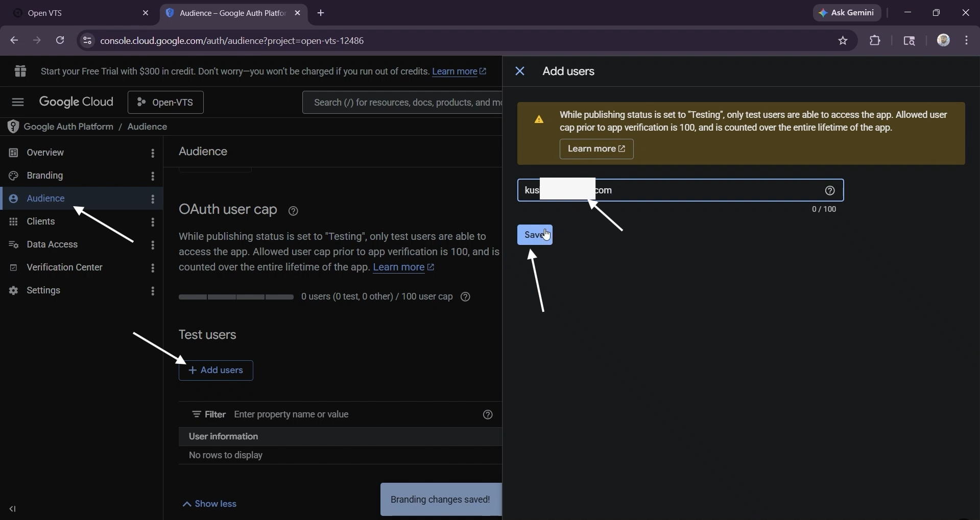The width and height of the screenshot is (980, 520).
Task: Bookmark this page with the star icon
Action: 843,41
